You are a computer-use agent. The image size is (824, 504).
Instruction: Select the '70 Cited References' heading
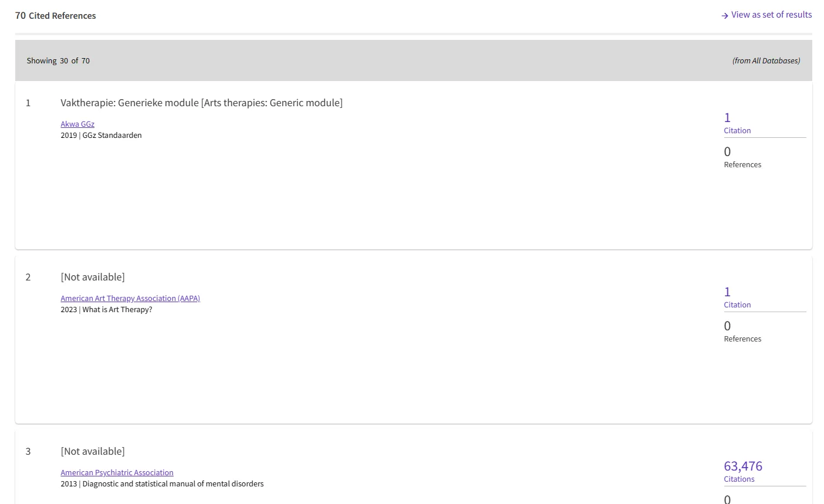[56, 16]
